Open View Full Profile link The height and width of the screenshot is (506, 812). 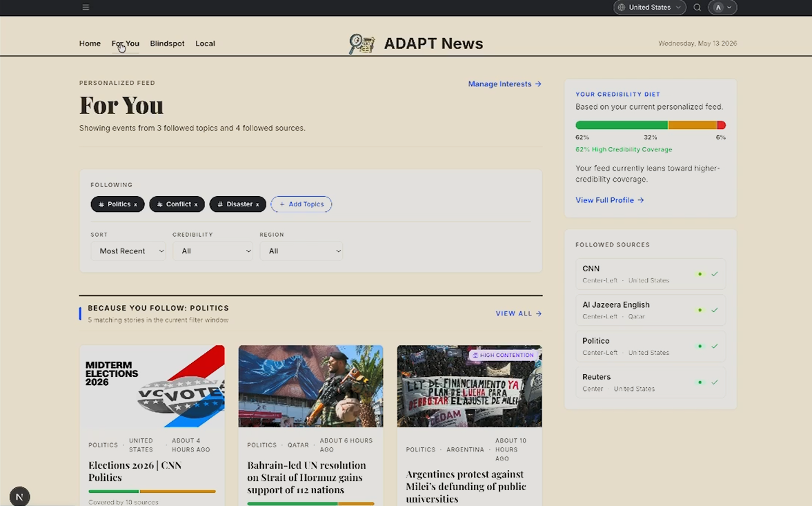click(x=610, y=200)
